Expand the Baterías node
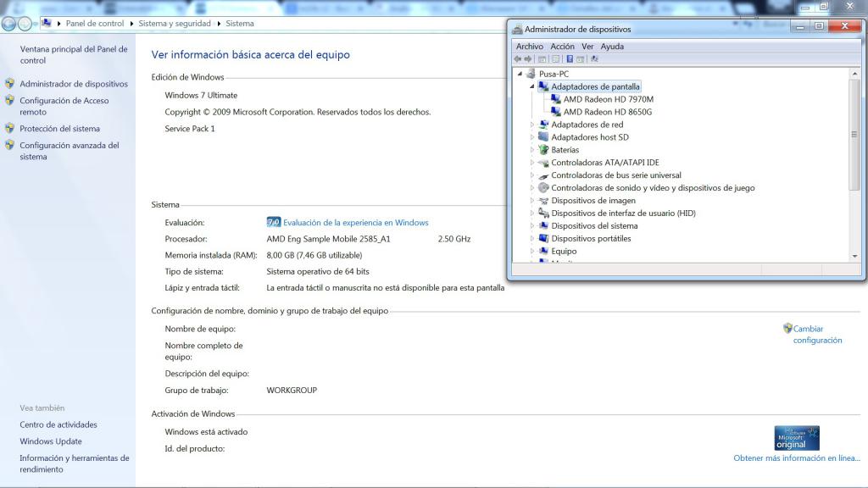The height and width of the screenshot is (488, 868). click(532, 150)
